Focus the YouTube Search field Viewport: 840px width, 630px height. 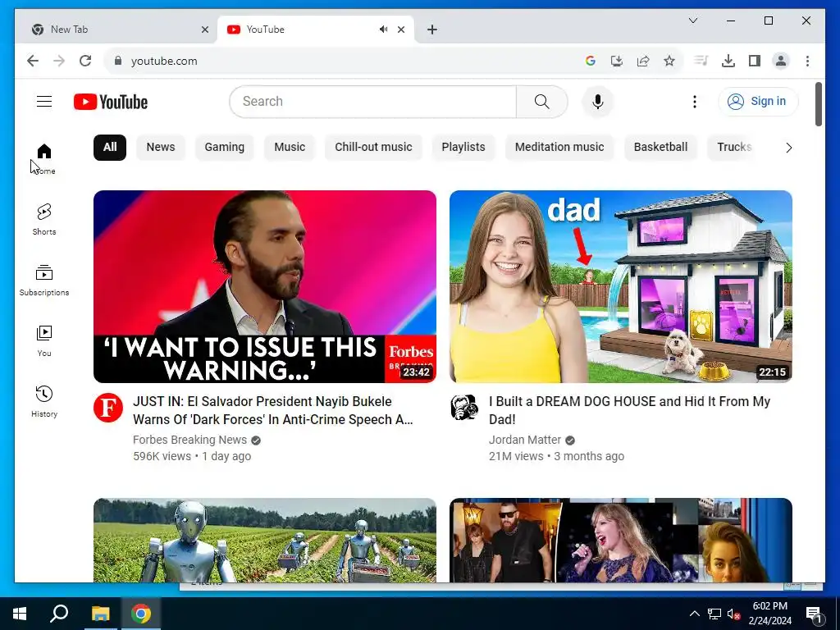pos(373,102)
